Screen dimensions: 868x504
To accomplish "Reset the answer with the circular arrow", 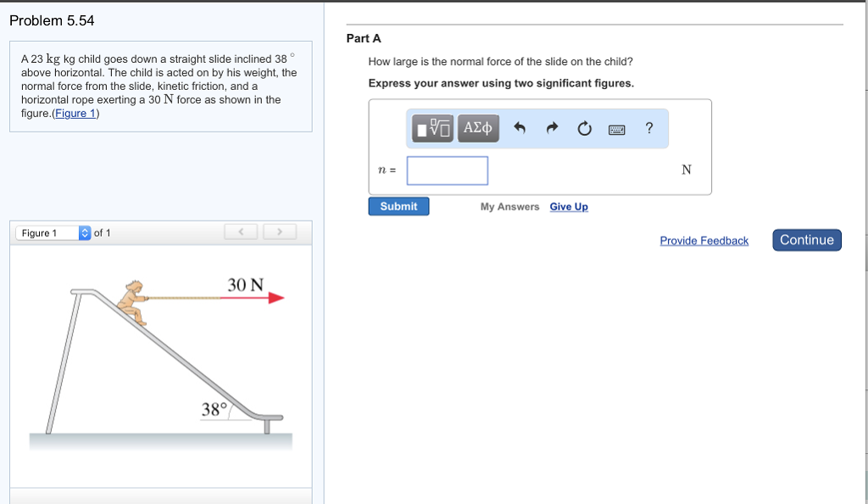I will point(584,129).
